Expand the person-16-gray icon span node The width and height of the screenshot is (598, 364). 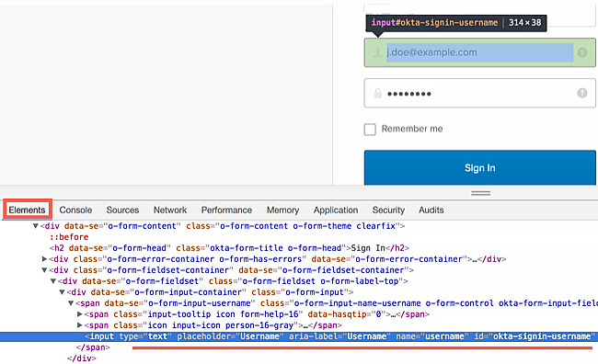[x=80, y=325]
